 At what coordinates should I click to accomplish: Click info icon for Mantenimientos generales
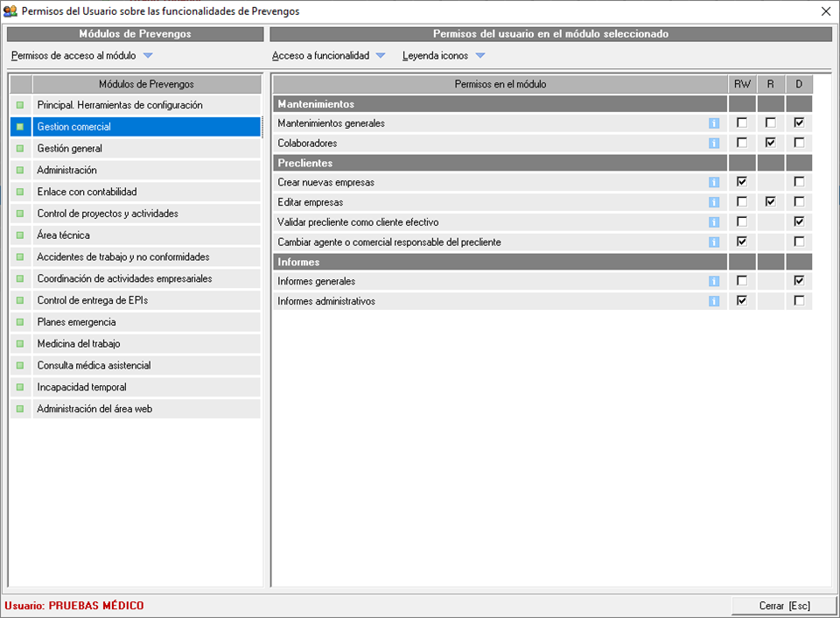[714, 123]
